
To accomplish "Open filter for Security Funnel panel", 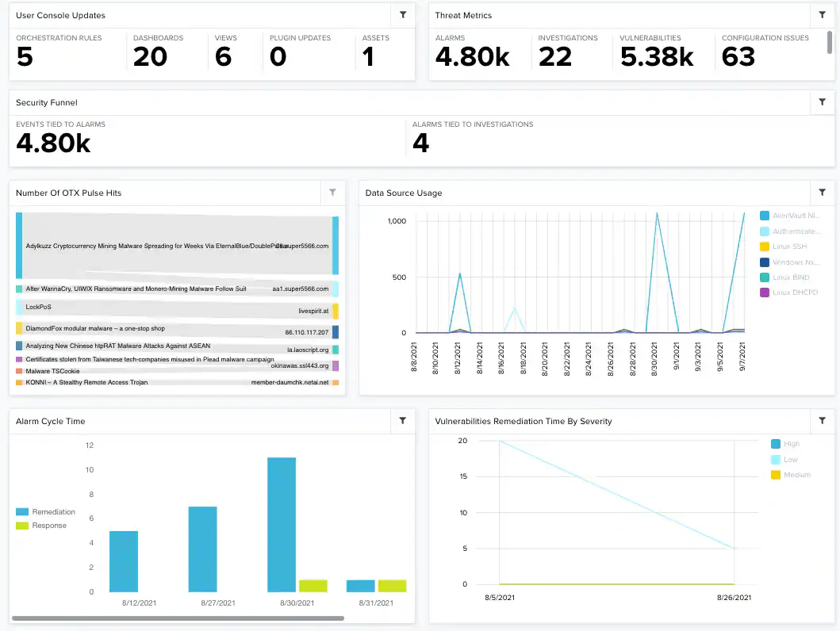I will pyautogui.click(x=822, y=101).
